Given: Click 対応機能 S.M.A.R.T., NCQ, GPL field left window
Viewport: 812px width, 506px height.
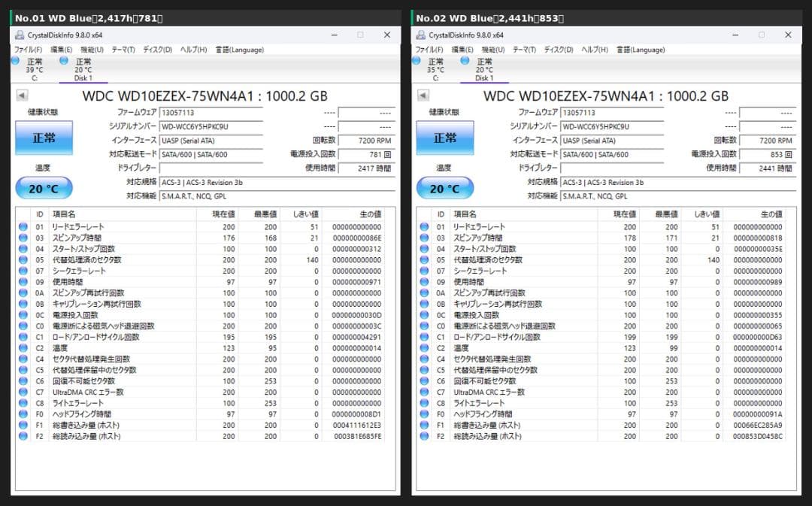Looking at the screenshot, I should pos(277,196).
